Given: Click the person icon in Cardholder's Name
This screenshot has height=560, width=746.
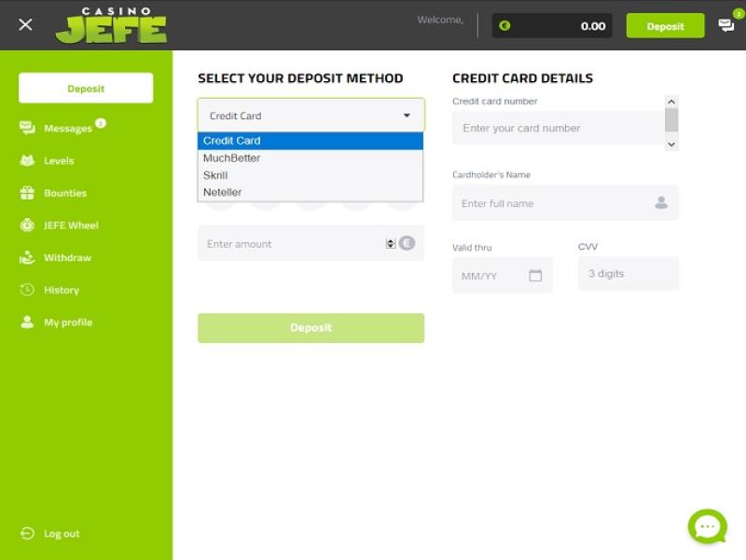Looking at the screenshot, I should coord(661,203).
